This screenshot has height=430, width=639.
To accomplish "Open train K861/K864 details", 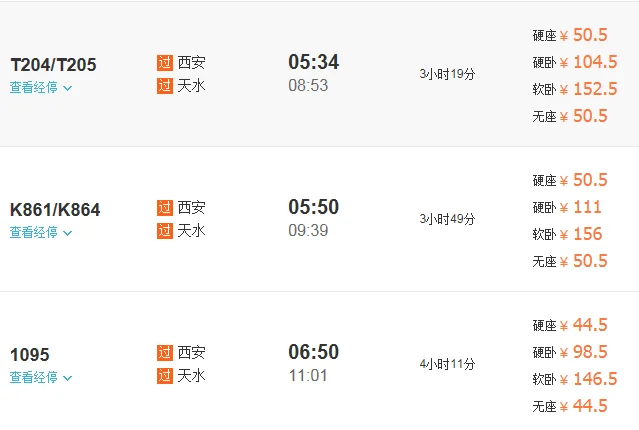I will pos(55,210).
